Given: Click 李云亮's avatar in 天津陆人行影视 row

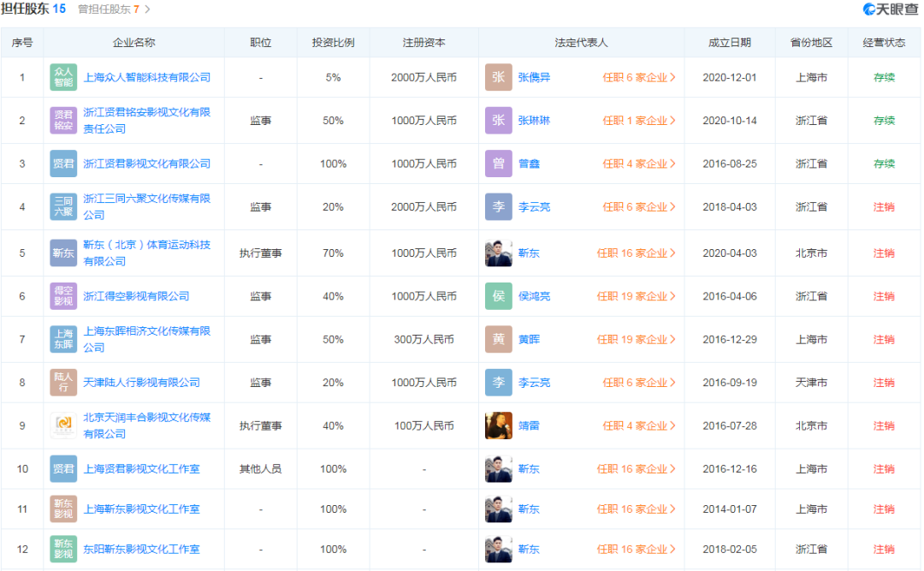Looking at the screenshot, I should click(x=499, y=383).
